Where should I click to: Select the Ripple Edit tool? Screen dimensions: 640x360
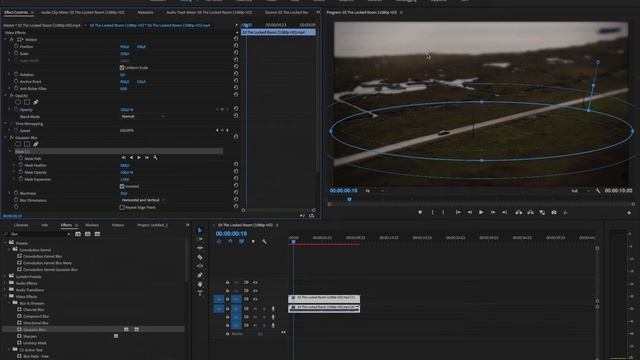point(200,248)
